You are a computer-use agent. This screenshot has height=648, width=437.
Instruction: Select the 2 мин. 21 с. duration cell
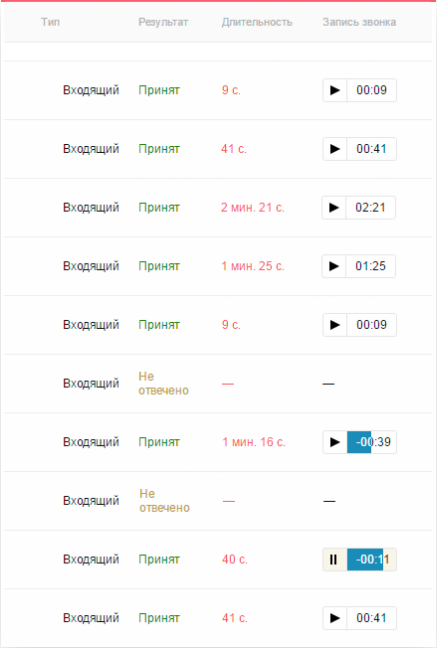click(253, 207)
